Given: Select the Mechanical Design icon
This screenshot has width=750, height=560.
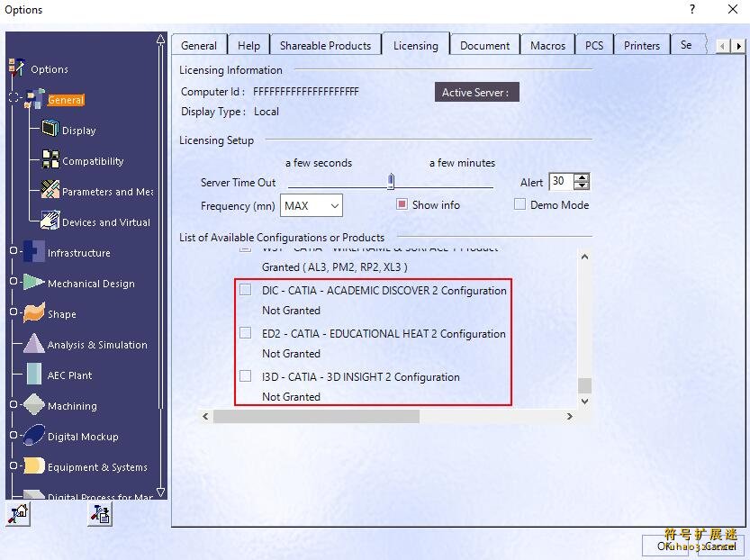Looking at the screenshot, I should [34, 282].
